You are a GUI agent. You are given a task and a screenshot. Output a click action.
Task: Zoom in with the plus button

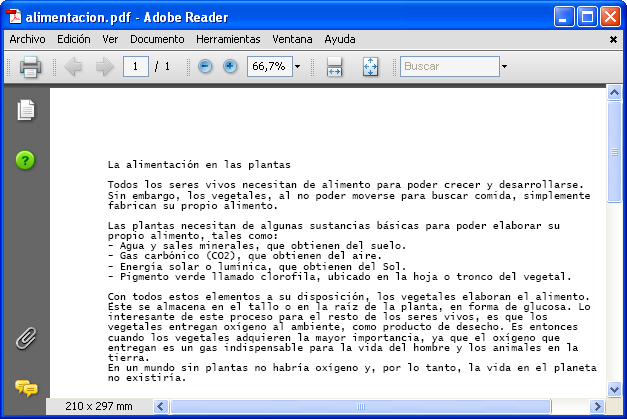pyautogui.click(x=230, y=67)
